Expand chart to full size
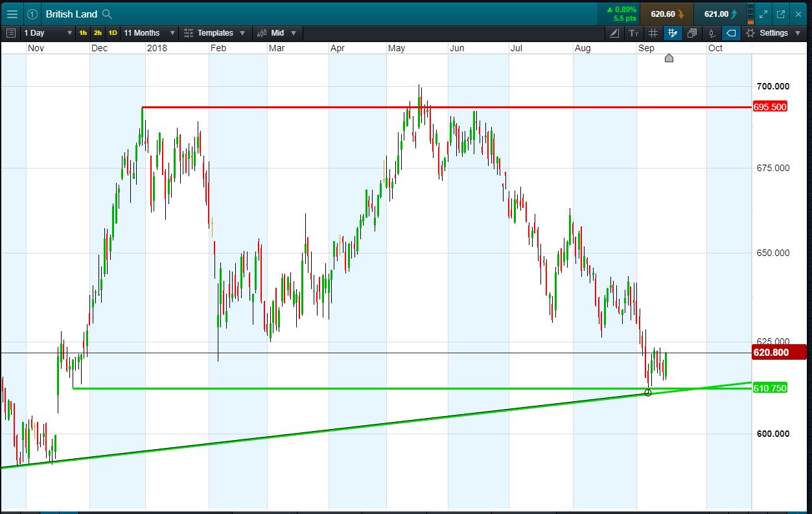 [763, 14]
